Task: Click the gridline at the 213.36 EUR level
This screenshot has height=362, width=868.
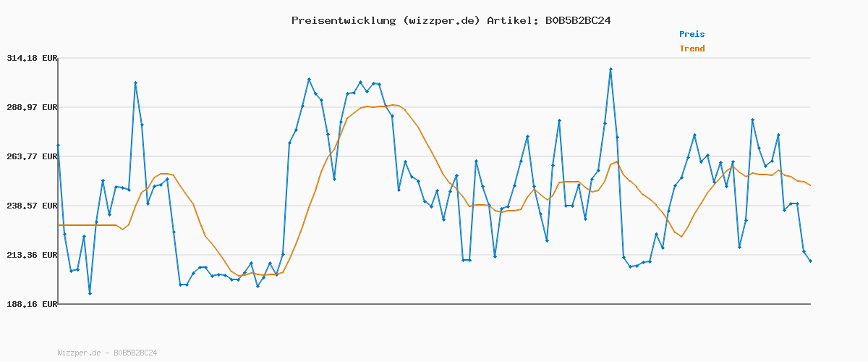Action: click(362, 255)
